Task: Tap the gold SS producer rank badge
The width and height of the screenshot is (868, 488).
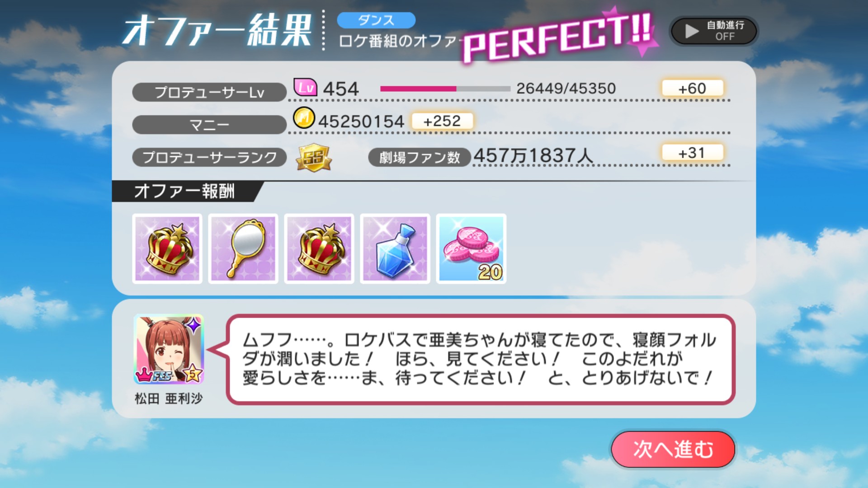Action: (x=314, y=157)
